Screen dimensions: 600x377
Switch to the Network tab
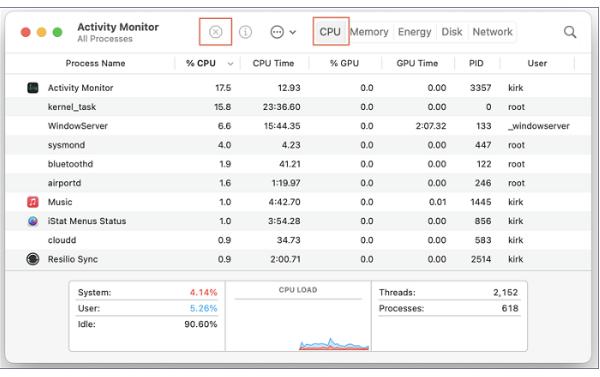[492, 32]
